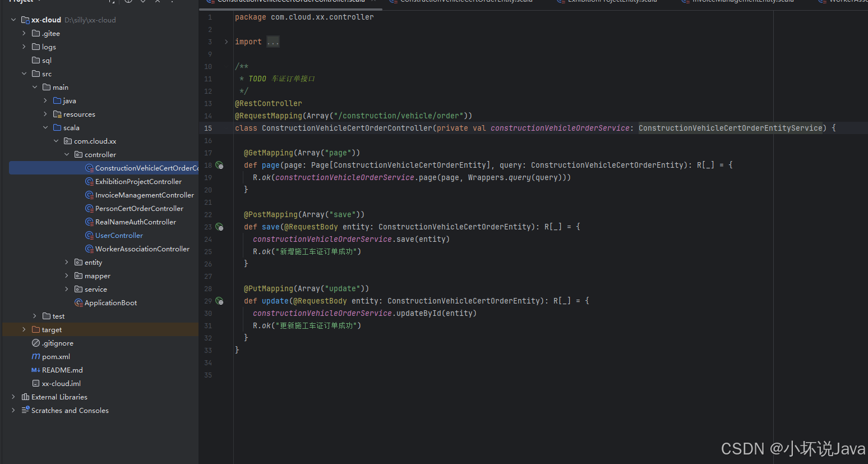Screen dimensions: 868x464
Task: Collapse the scala folder chevron
Action: coord(45,127)
